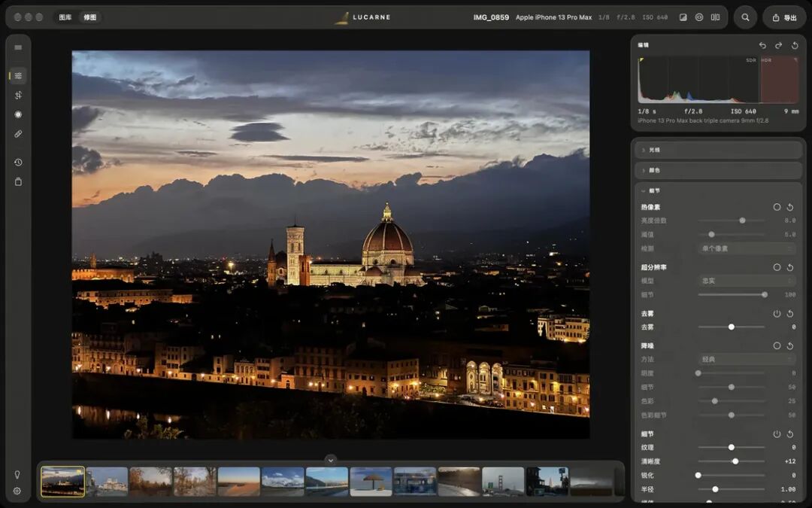Toggle the 细节 sharpening power switch
This screenshot has height=508, width=812.
coord(777,434)
